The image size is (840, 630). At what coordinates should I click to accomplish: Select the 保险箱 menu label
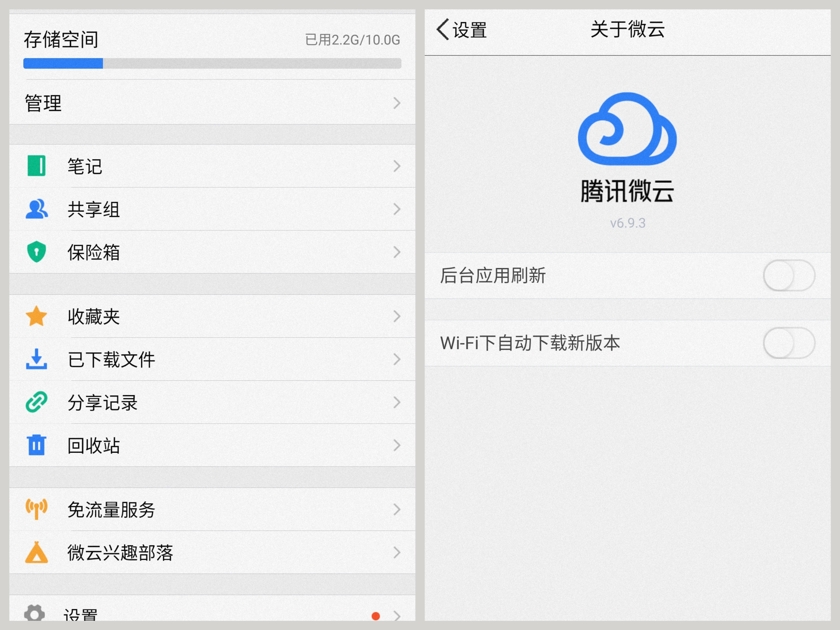coord(94,252)
